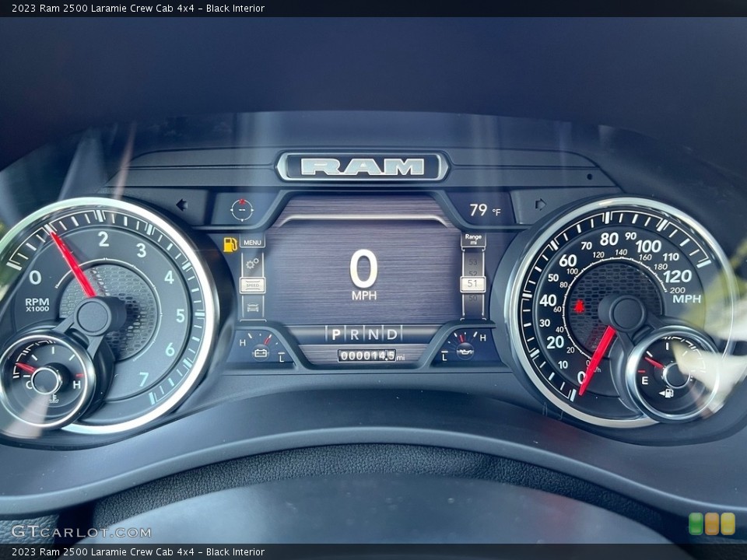The width and height of the screenshot is (747, 560).
Task: Click the H mark on the battery gauge
Action: click(x=243, y=342)
